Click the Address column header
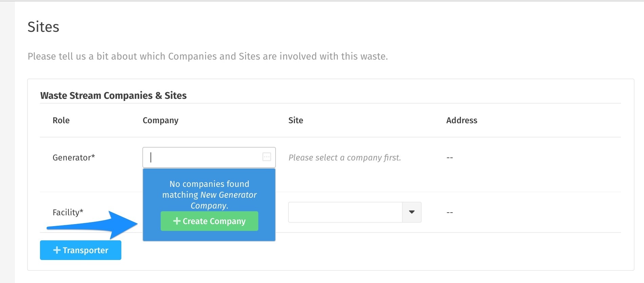 (x=462, y=120)
